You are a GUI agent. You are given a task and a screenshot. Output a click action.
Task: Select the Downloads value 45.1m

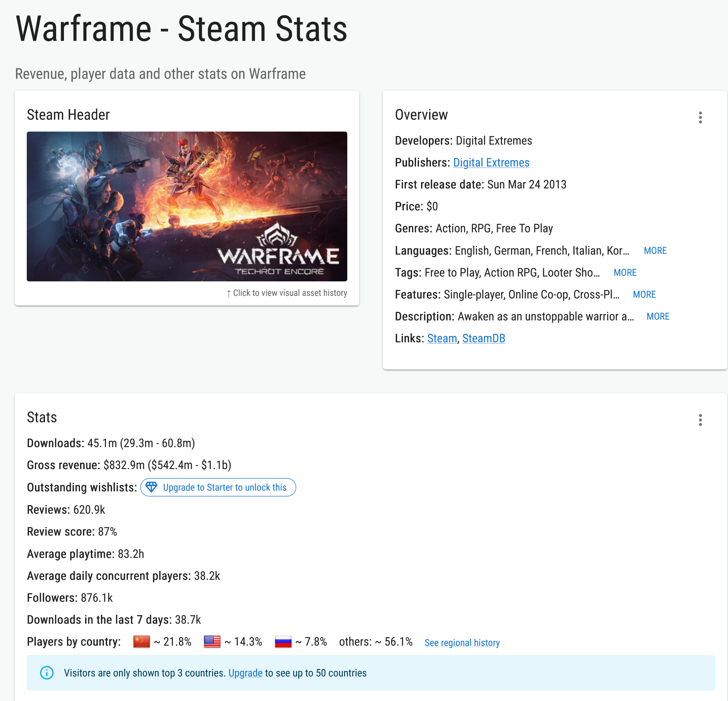pyautogui.click(x=102, y=443)
